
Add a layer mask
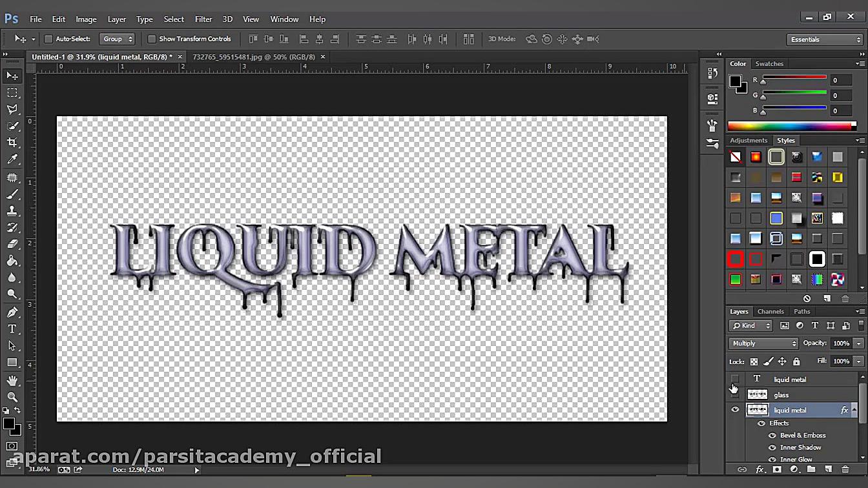pyautogui.click(x=777, y=469)
